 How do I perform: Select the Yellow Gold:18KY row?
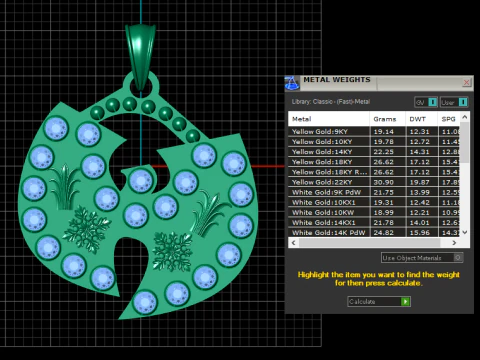coord(374,162)
